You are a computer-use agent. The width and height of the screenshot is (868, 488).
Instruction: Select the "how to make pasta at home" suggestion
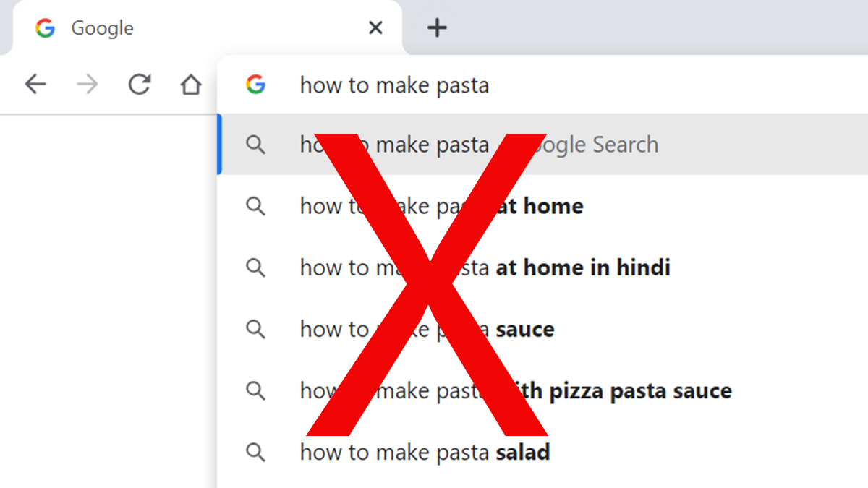coord(441,206)
